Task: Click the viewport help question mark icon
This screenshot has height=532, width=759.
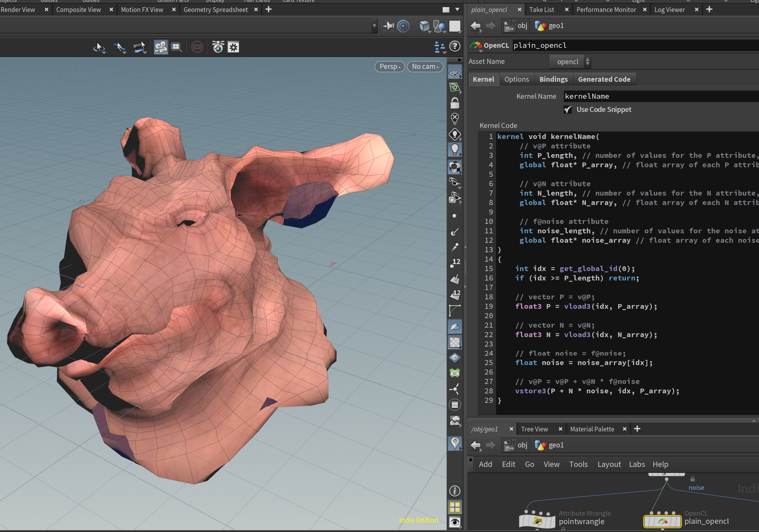Action: pos(455,47)
